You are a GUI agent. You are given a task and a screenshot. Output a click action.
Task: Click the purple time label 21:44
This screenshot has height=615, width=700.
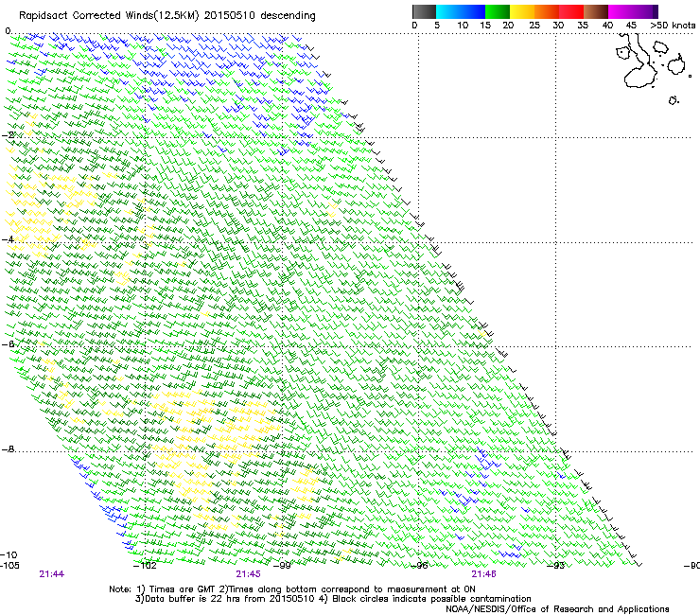pyautogui.click(x=52, y=574)
